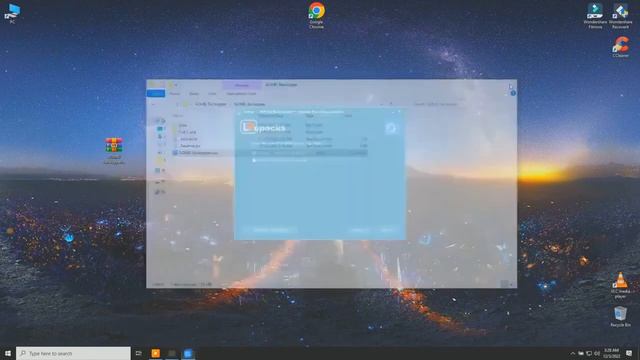Click the Type here to search box
Image resolution: width=640 pixels, height=360 pixels.
click(x=73, y=353)
